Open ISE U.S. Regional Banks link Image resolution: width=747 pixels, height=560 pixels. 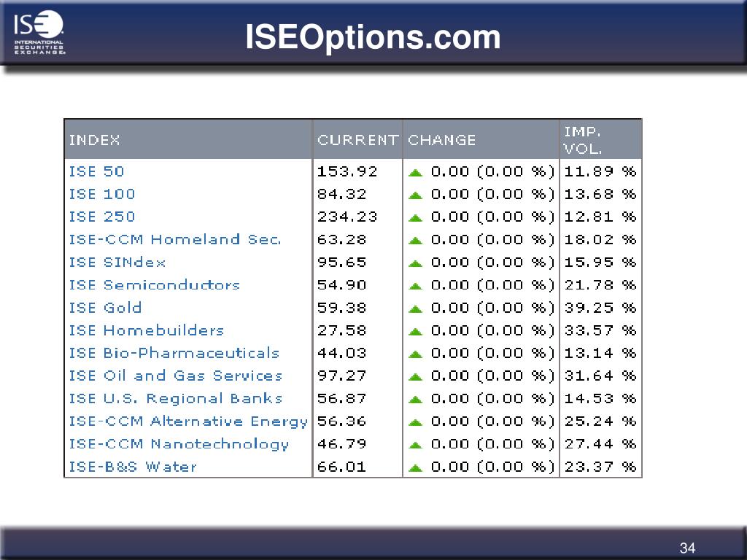point(176,399)
